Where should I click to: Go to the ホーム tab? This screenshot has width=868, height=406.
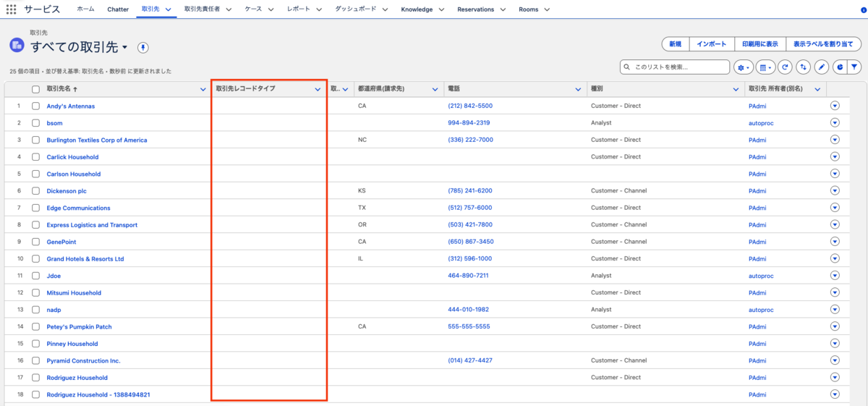point(85,9)
